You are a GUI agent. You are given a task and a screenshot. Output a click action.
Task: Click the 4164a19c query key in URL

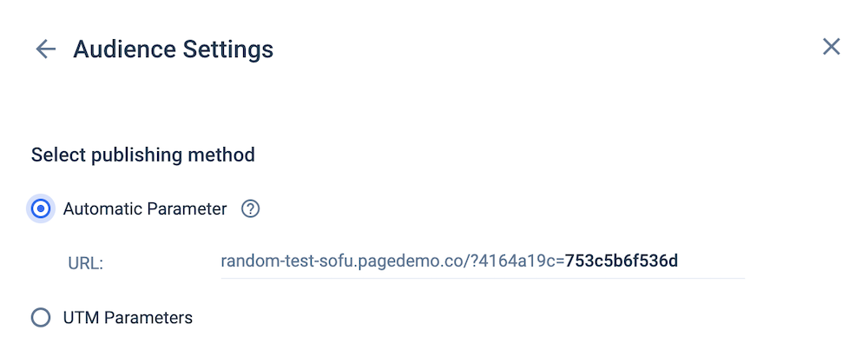(x=526, y=261)
